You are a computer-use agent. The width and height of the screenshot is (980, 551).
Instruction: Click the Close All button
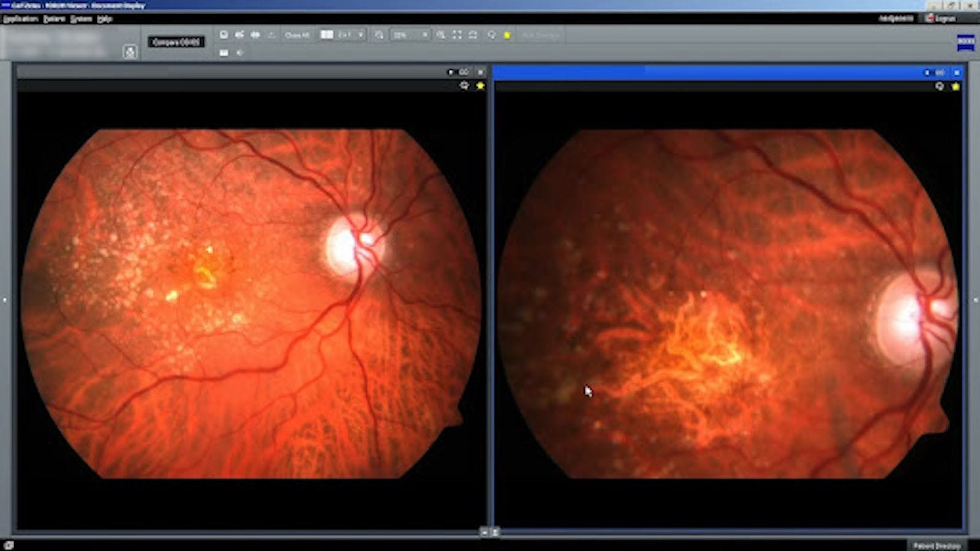pyautogui.click(x=298, y=36)
